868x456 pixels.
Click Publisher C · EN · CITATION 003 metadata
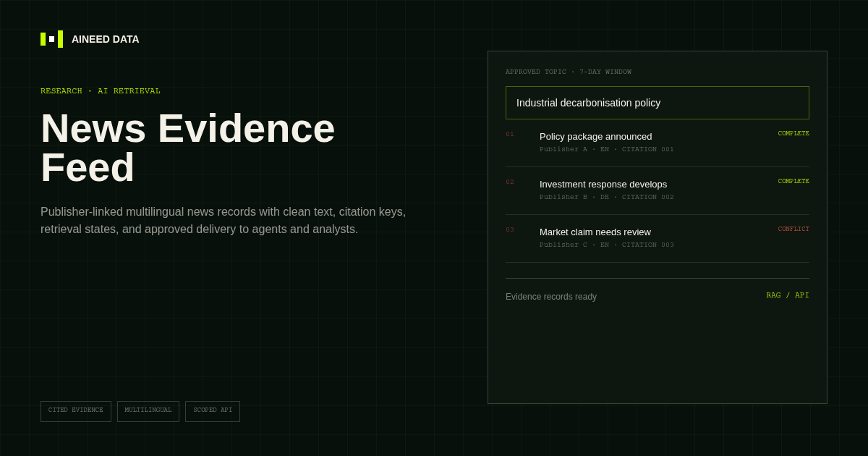click(x=607, y=245)
